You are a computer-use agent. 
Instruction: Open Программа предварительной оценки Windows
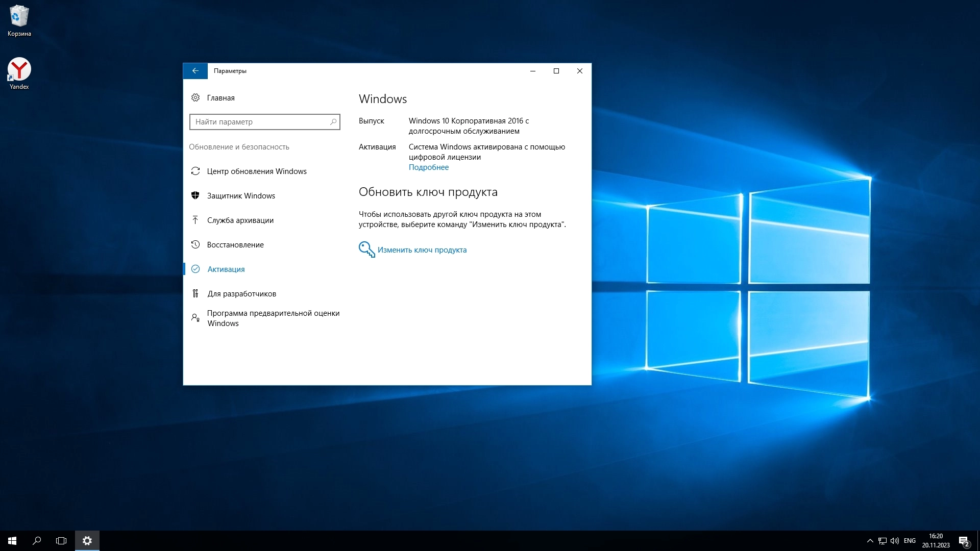click(x=273, y=318)
